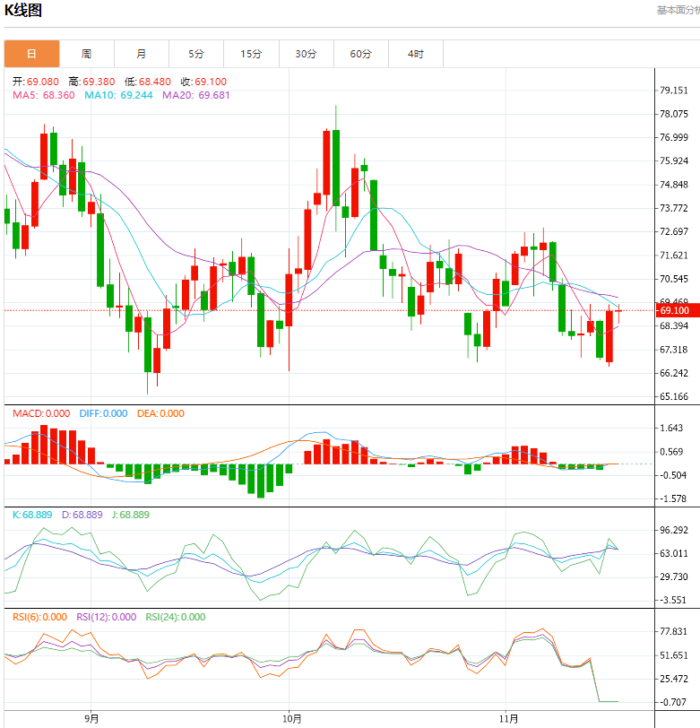Click the 10月 date axis marker
Image resolution: width=700 pixels, height=728 pixels.
(x=291, y=718)
